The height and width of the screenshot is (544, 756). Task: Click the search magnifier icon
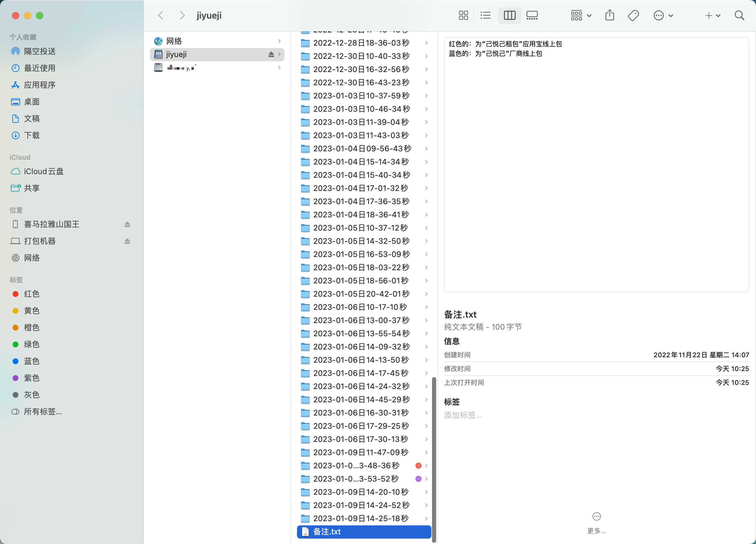[739, 15]
